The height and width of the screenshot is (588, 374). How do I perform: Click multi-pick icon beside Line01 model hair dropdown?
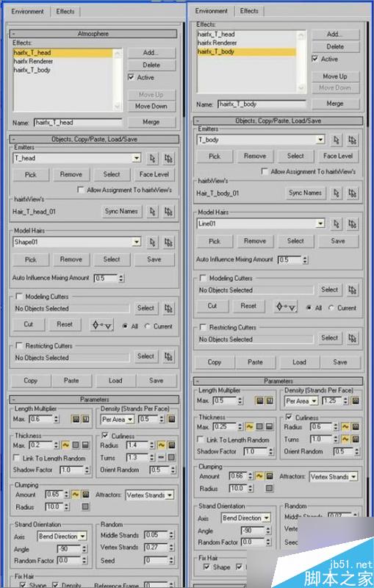352,224
